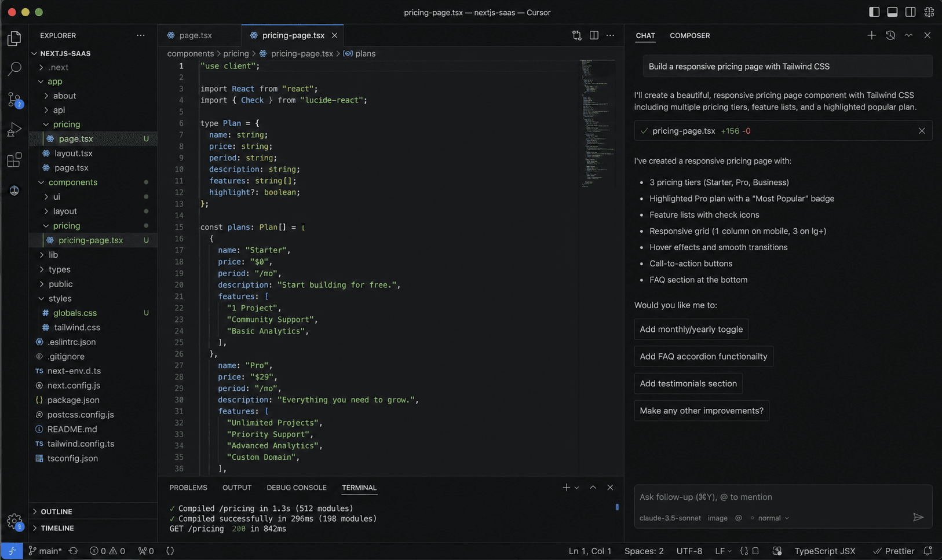Select the claude-3.5-sonnet model picker
This screenshot has height=560, width=942.
pos(670,518)
